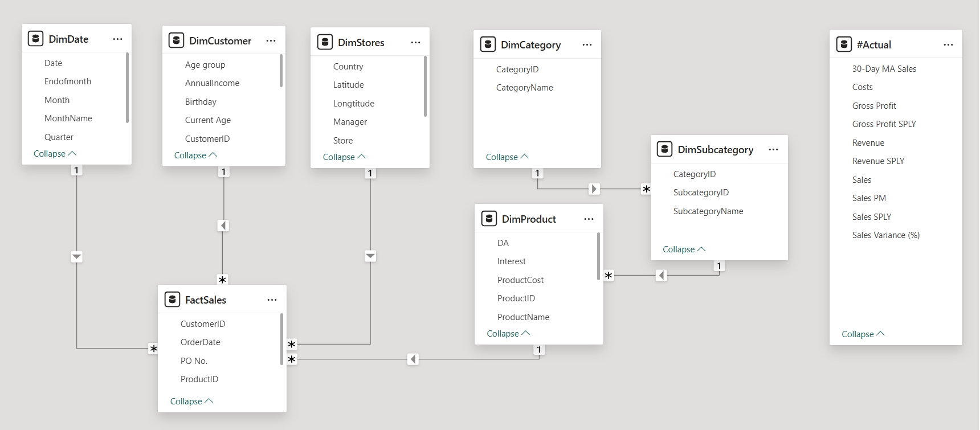This screenshot has height=430, width=980.
Task: Collapse the DimCategory table
Action: [507, 157]
